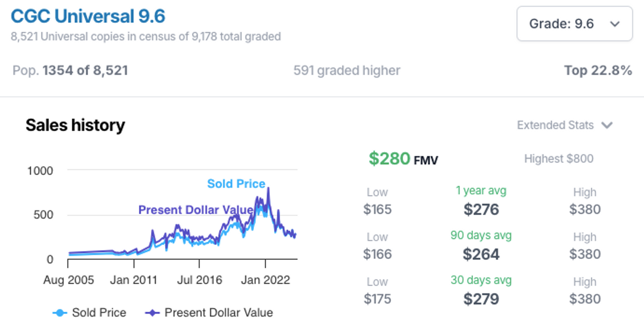Open the Grade: 9.6 dropdown

[575, 24]
